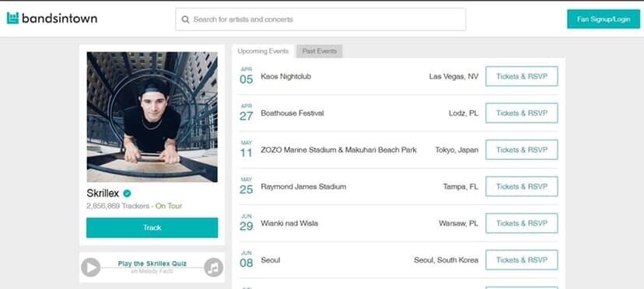Click the Tampa, FL location
Screen dimensions: 644x289
460,186
